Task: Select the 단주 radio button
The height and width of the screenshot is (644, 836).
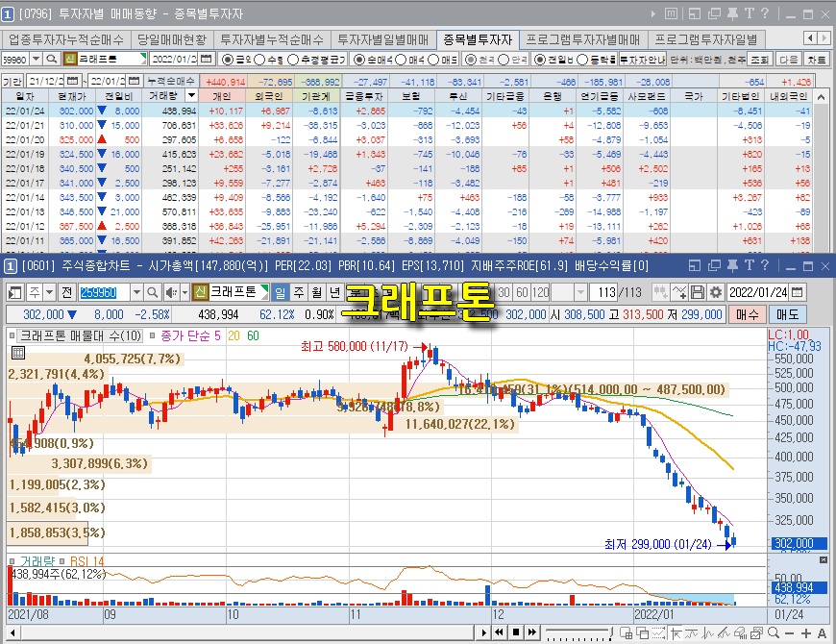Action: click(x=504, y=60)
